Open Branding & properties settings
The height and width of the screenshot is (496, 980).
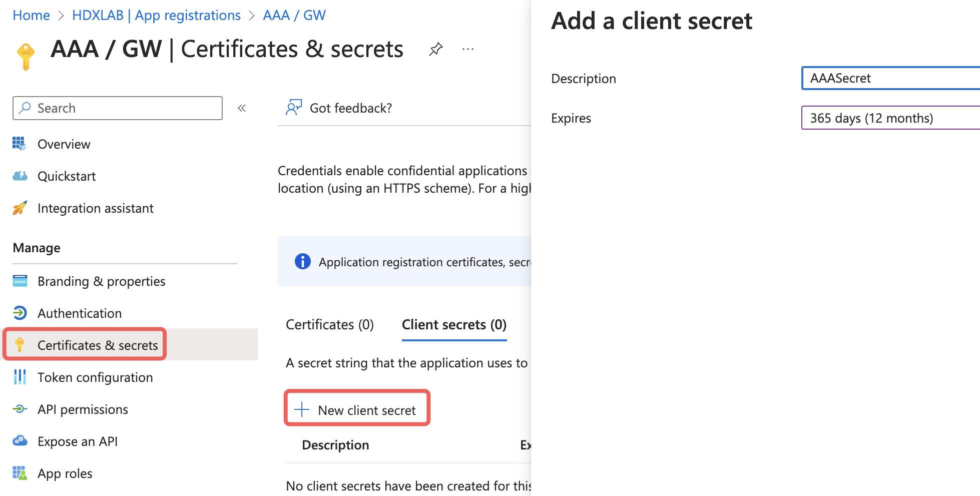point(101,281)
